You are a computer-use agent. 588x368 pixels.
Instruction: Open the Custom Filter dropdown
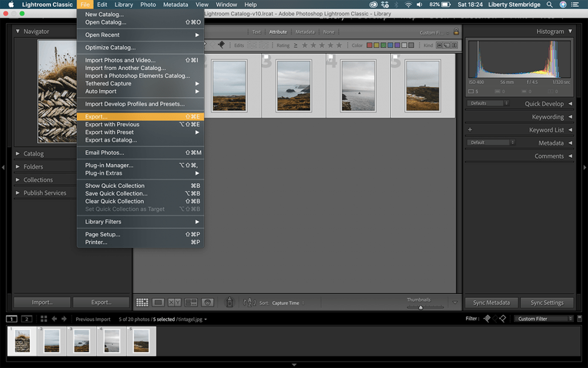coord(543,318)
